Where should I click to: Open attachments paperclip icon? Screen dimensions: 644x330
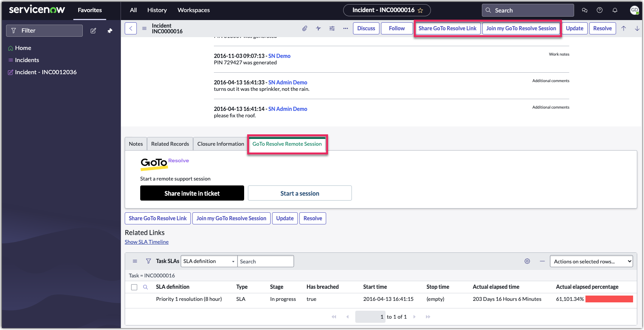(x=305, y=28)
